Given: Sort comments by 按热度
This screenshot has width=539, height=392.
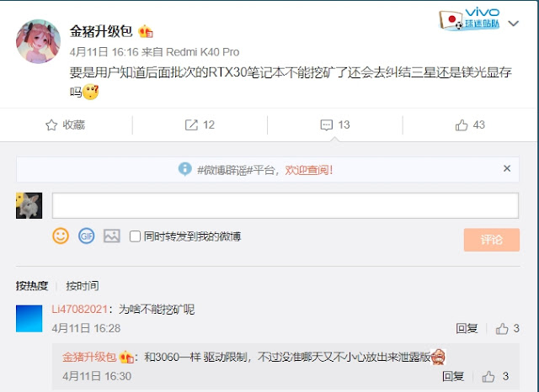Looking at the screenshot, I should pyautogui.click(x=32, y=286).
